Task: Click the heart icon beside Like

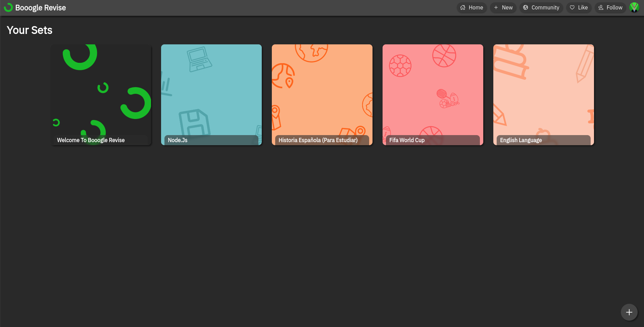Action: coord(572,7)
